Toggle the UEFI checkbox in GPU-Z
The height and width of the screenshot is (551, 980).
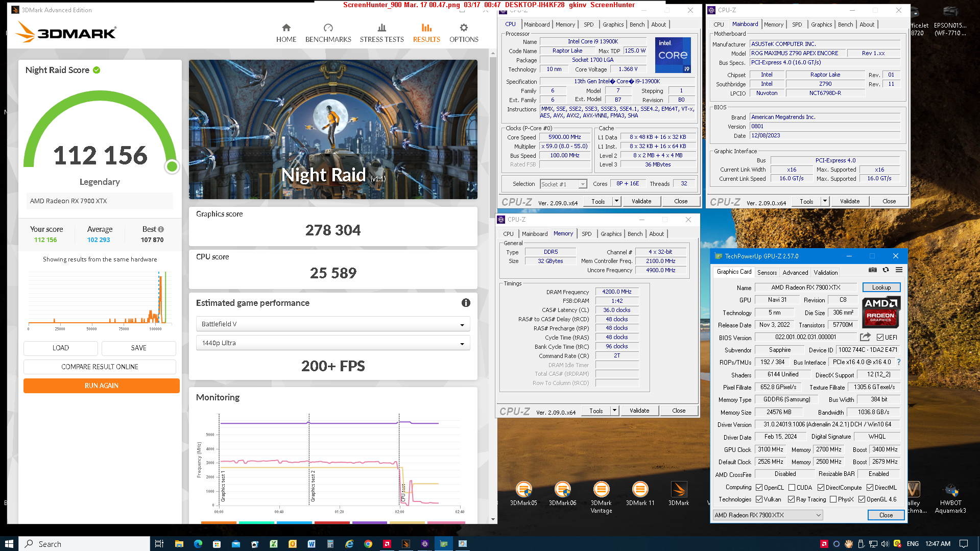pyautogui.click(x=880, y=338)
